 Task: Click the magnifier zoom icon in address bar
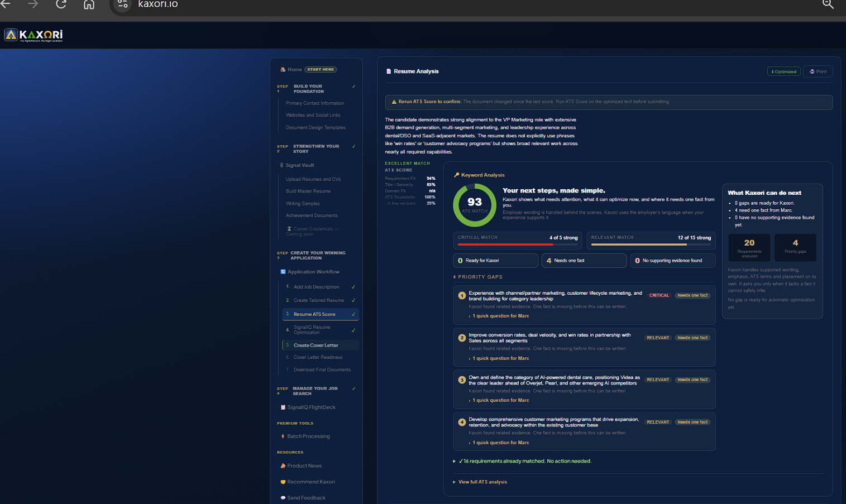[x=828, y=4]
